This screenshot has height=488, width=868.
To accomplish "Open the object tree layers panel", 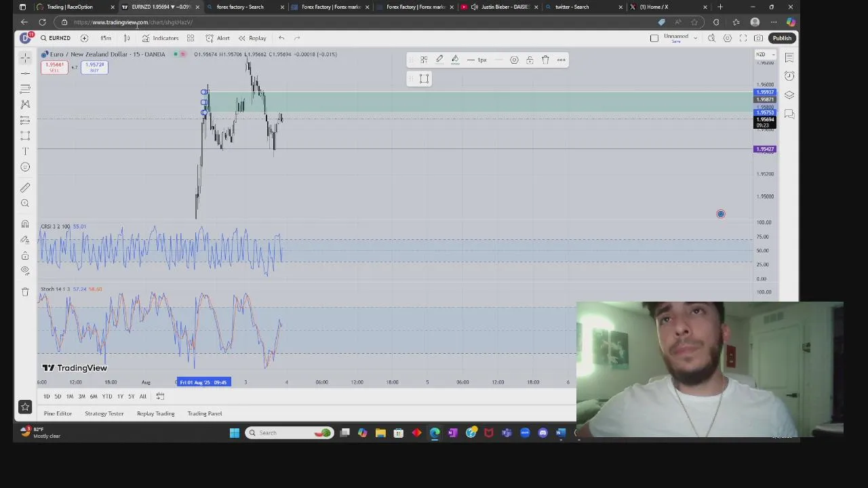I will pyautogui.click(x=789, y=95).
